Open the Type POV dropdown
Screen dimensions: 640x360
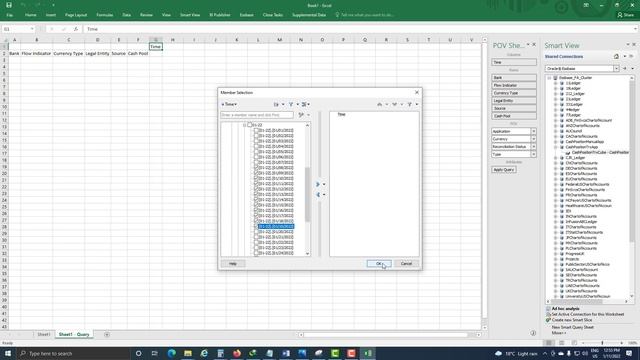tap(533, 154)
